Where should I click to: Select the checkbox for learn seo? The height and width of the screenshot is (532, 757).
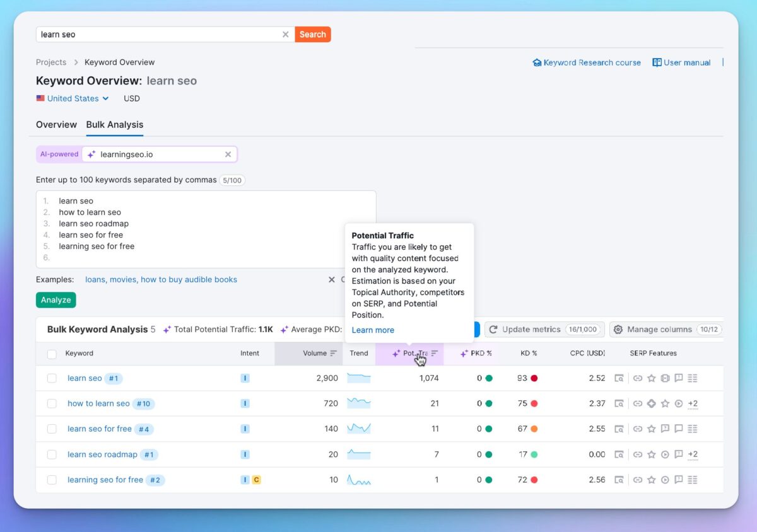click(52, 378)
